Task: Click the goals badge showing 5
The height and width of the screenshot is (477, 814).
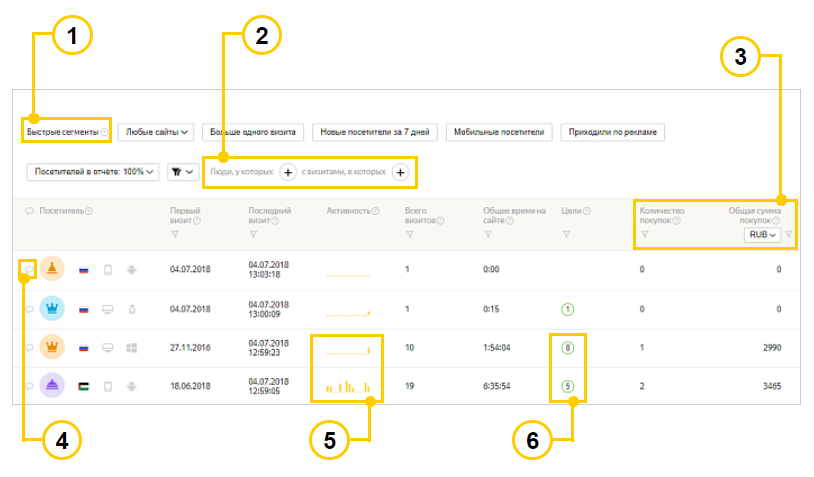Action: [x=567, y=386]
